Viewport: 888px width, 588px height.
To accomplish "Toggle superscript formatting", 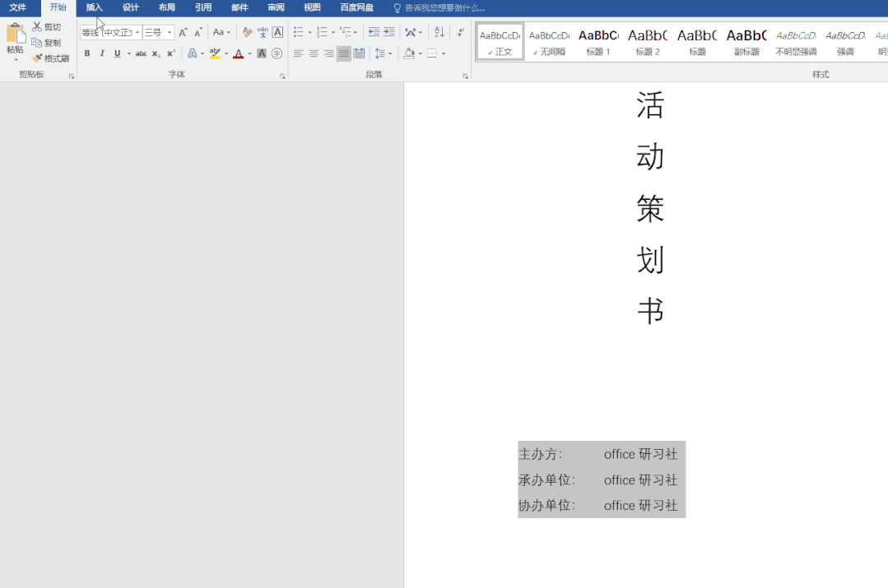I will [x=171, y=53].
